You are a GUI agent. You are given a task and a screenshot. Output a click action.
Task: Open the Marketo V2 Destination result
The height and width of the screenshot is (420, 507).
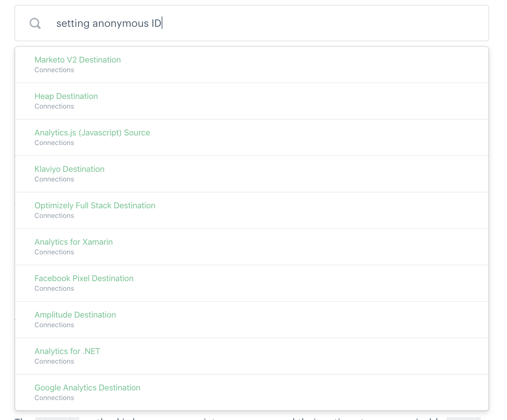click(x=77, y=59)
